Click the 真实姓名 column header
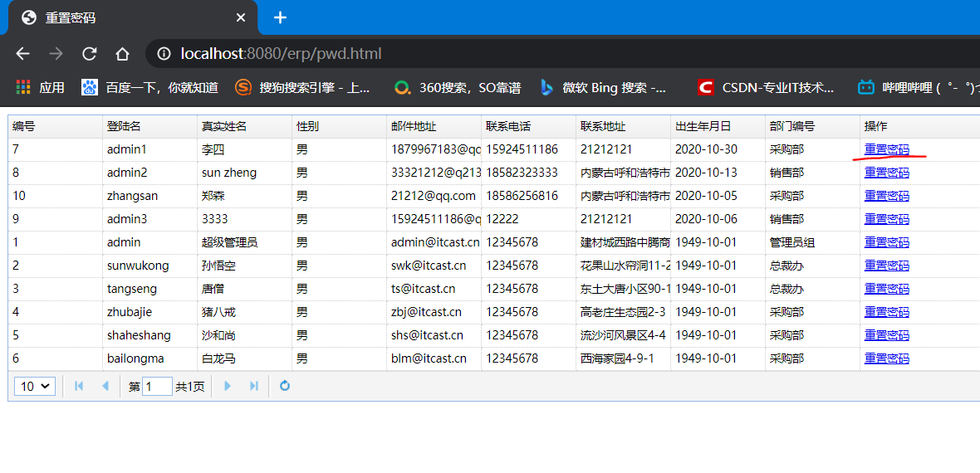Screen dimensions: 980x473 click(244, 126)
